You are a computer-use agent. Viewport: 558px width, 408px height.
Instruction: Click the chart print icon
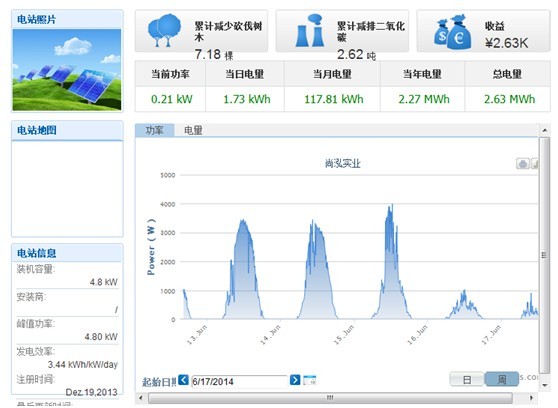[523, 164]
